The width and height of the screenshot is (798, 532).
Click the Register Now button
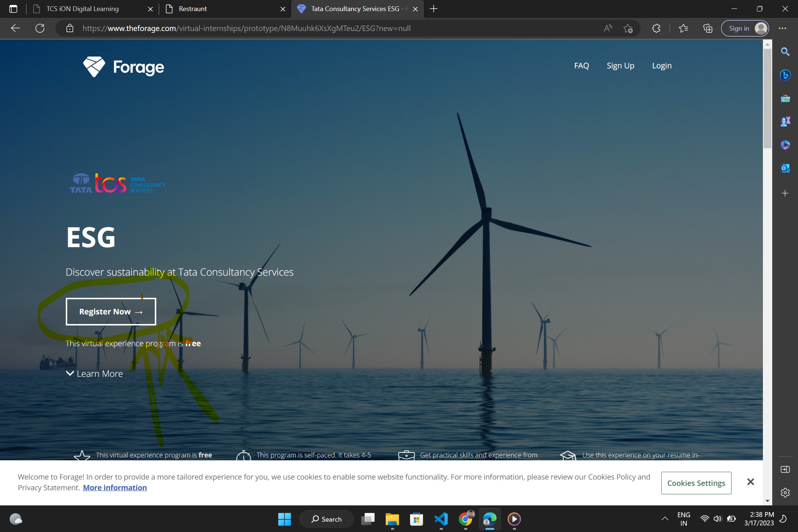pyautogui.click(x=111, y=311)
